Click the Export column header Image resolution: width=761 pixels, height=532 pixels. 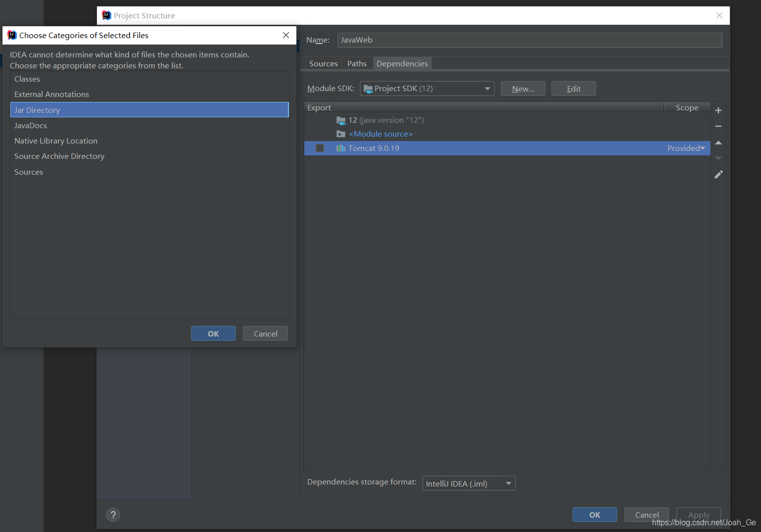pyautogui.click(x=319, y=107)
